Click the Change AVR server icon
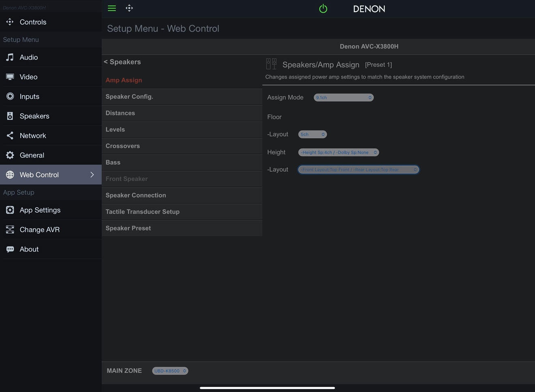The width and height of the screenshot is (535, 392). pyautogui.click(x=10, y=230)
